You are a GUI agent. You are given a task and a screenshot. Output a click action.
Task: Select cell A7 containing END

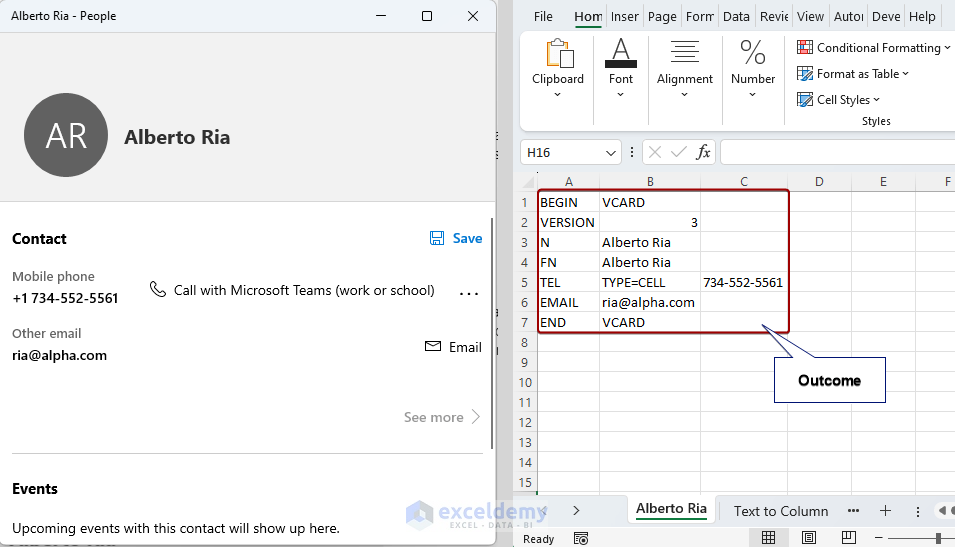(x=568, y=323)
